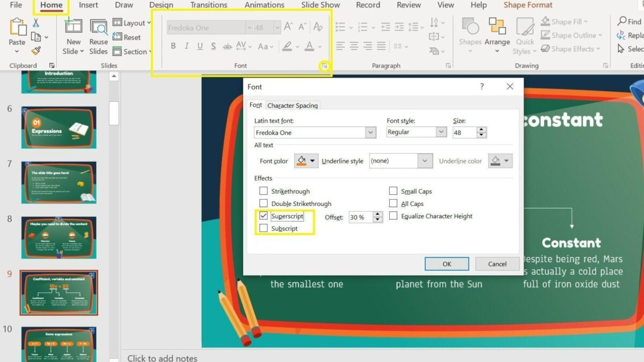This screenshot has width=644, height=362.
Task: Click the Justify paragraph icon
Action: [382, 46]
